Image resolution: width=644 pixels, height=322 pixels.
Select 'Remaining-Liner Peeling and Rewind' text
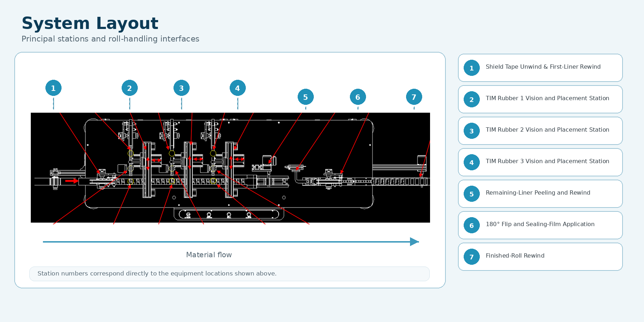coord(538,192)
